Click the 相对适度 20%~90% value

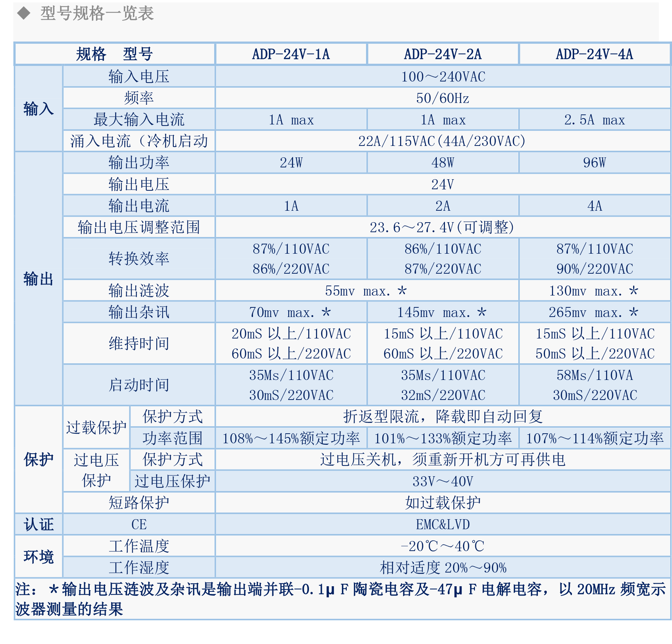point(443,567)
